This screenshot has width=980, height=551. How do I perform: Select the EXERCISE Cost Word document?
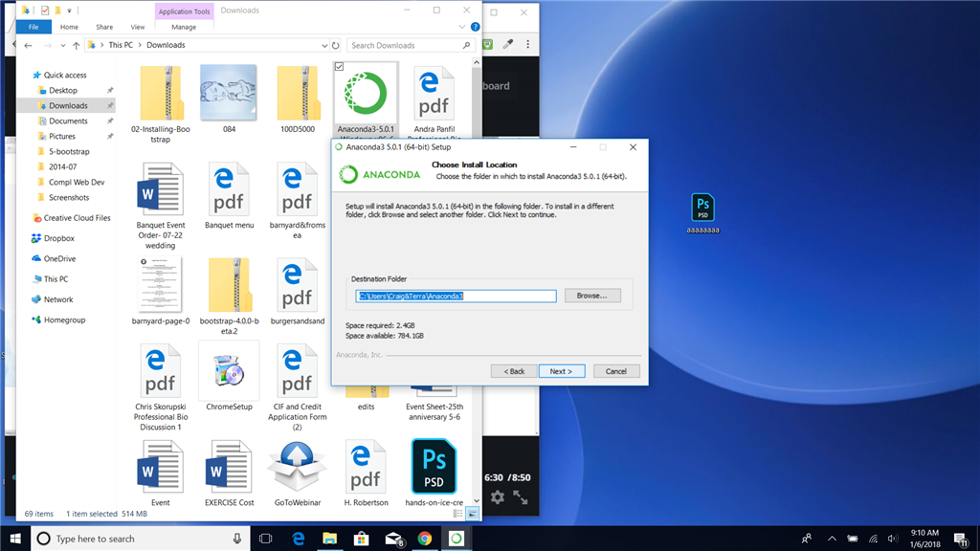tap(229, 467)
